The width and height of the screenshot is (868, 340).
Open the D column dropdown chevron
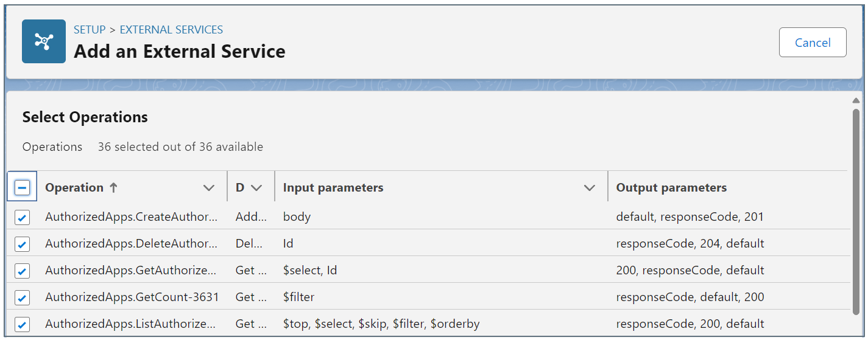tap(256, 188)
